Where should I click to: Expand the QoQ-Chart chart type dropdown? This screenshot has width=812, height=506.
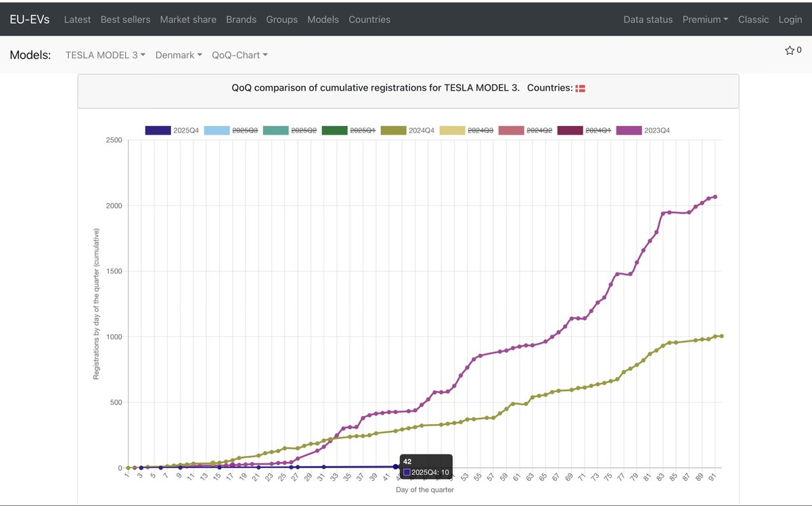click(240, 55)
